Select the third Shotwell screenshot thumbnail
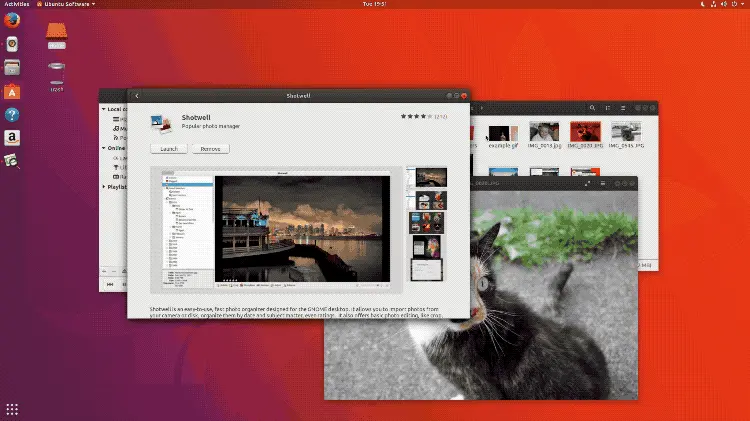Viewport: 750px width, 421px height. [427, 223]
